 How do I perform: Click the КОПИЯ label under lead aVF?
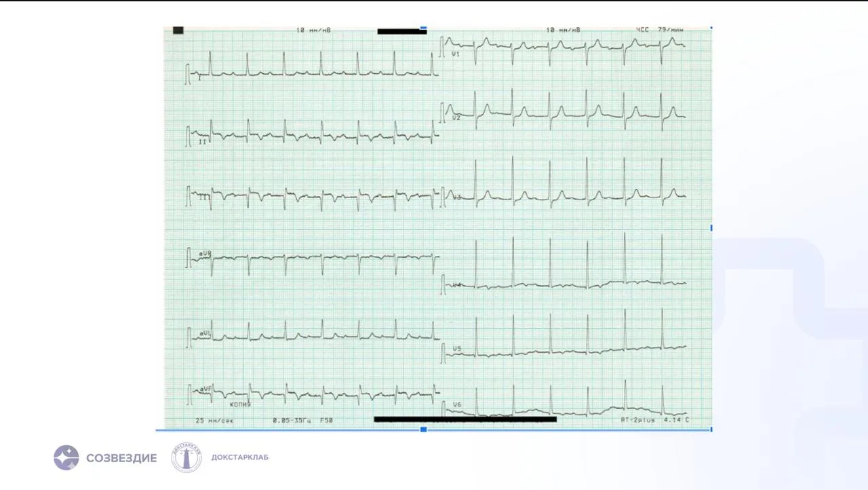pyautogui.click(x=240, y=404)
